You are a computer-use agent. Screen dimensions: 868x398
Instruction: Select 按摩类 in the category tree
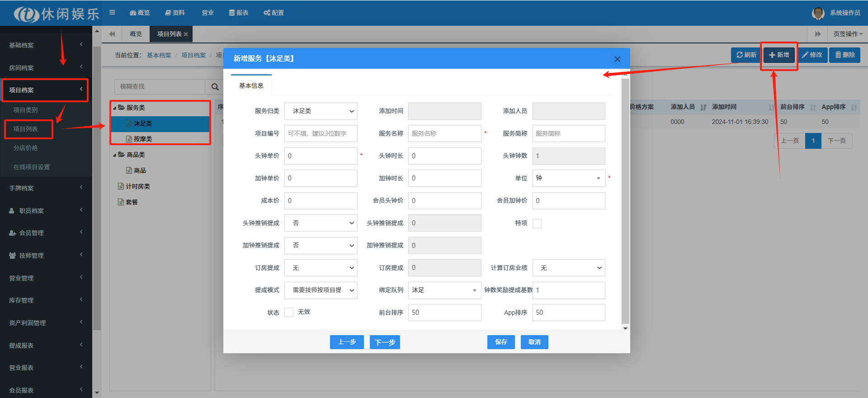(x=142, y=139)
